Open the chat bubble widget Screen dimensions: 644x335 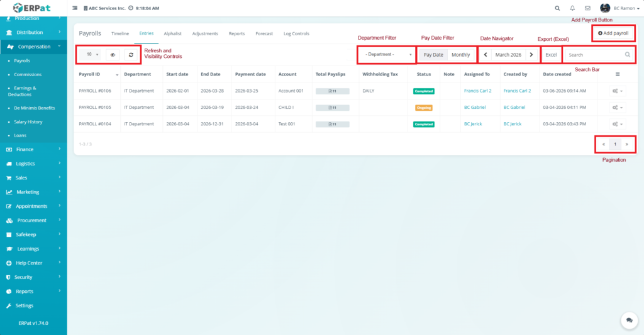pos(628,320)
